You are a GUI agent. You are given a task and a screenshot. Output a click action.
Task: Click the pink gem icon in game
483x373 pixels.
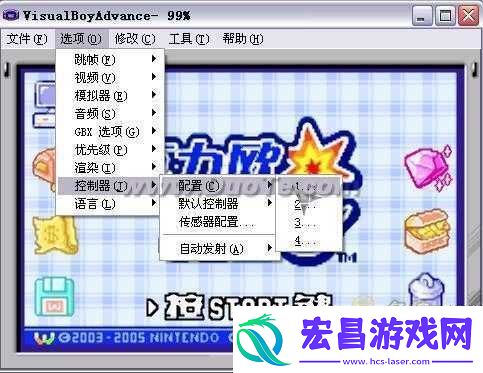click(x=429, y=169)
